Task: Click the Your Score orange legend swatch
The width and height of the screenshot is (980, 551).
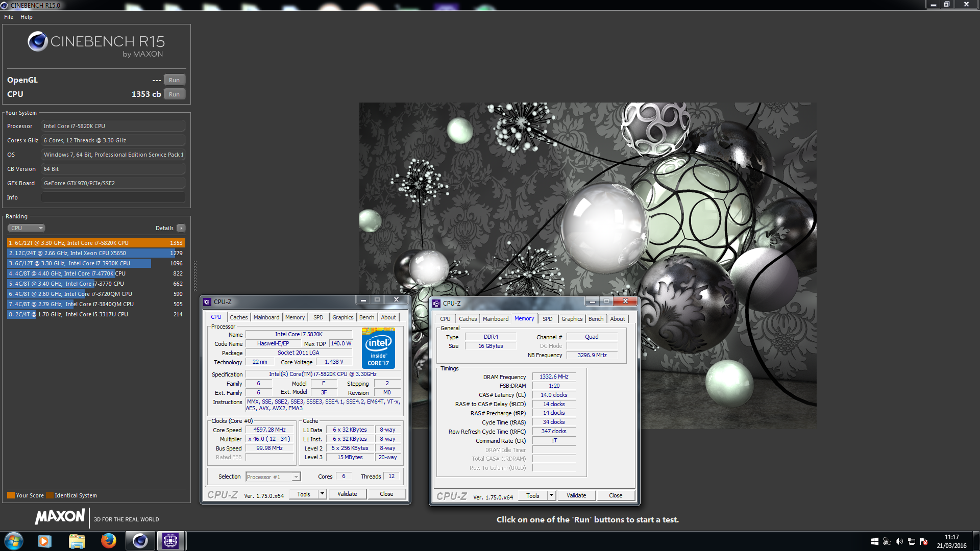Action: pyautogui.click(x=11, y=495)
